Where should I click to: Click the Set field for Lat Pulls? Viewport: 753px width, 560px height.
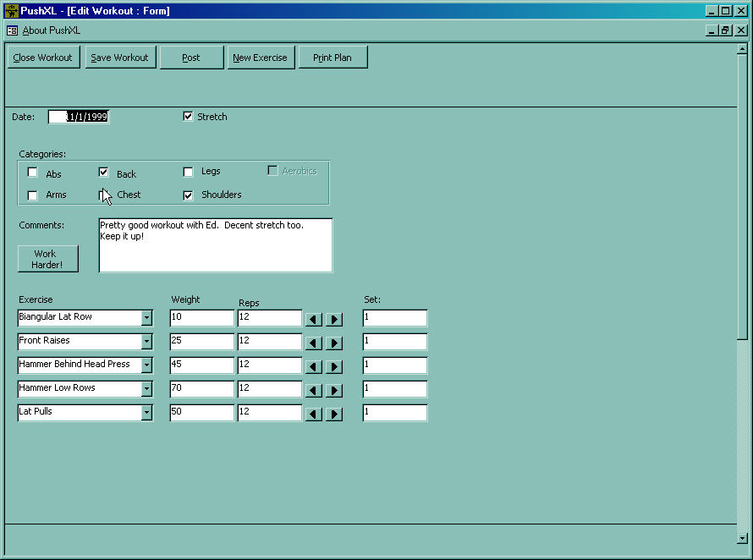(395, 413)
